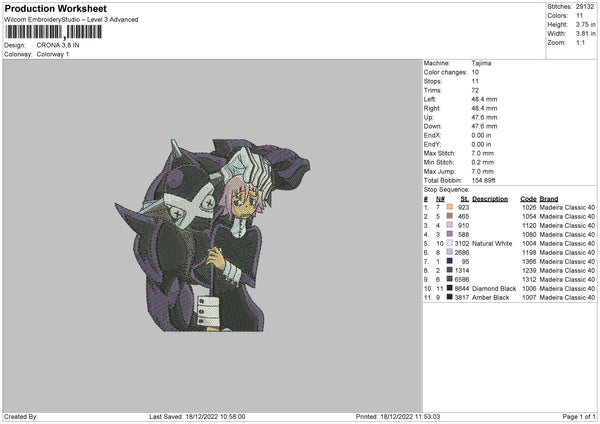This screenshot has width=600, height=424.
Task: Click the pink thread swatch code 1120
Action: (x=450, y=225)
